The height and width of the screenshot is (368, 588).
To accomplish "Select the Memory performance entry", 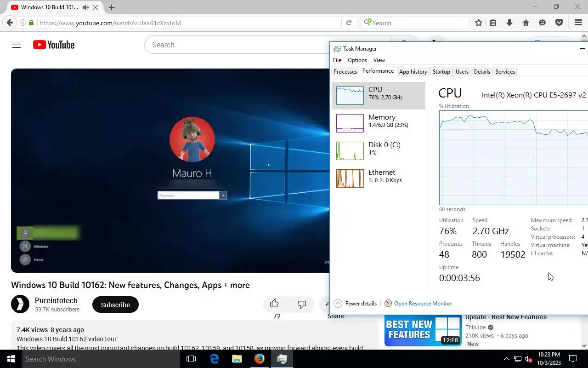I will 379,123.
